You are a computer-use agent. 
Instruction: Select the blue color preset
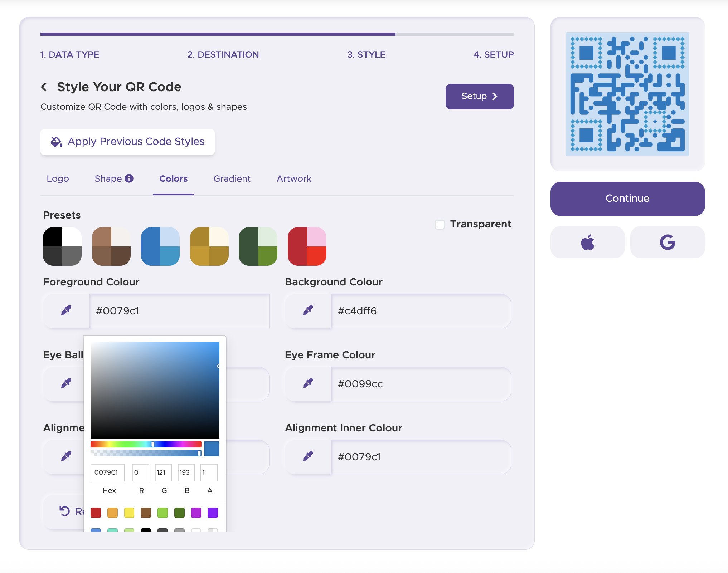pyautogui.click(x=160, y=246)
